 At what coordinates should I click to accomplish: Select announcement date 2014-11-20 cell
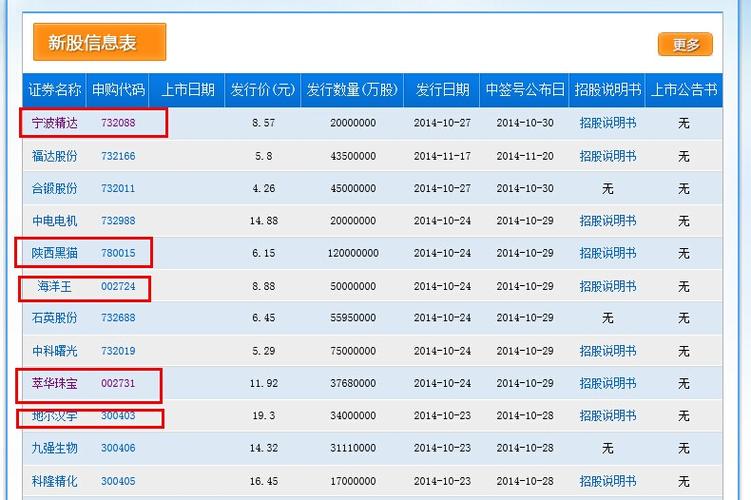click(525, 156)
